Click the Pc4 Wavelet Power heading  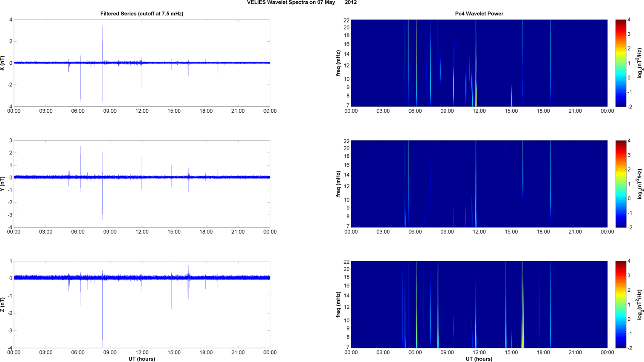479,14
